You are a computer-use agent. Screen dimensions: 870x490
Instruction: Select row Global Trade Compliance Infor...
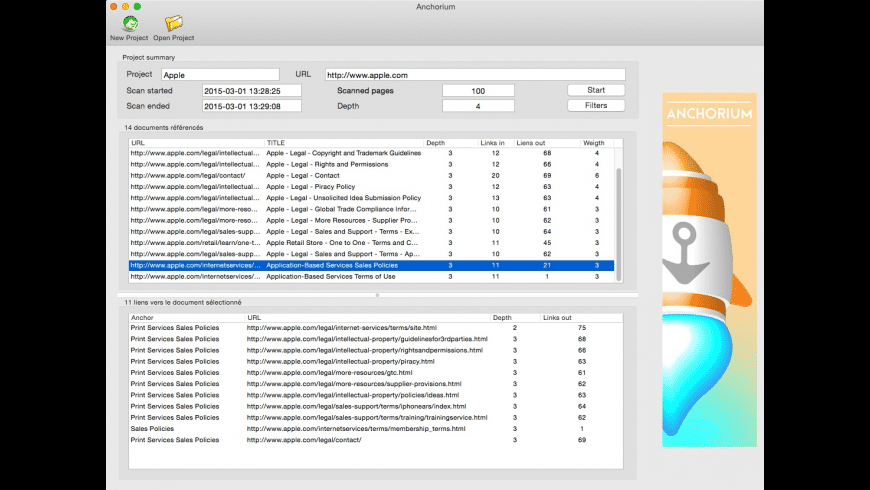click(371, 209)
